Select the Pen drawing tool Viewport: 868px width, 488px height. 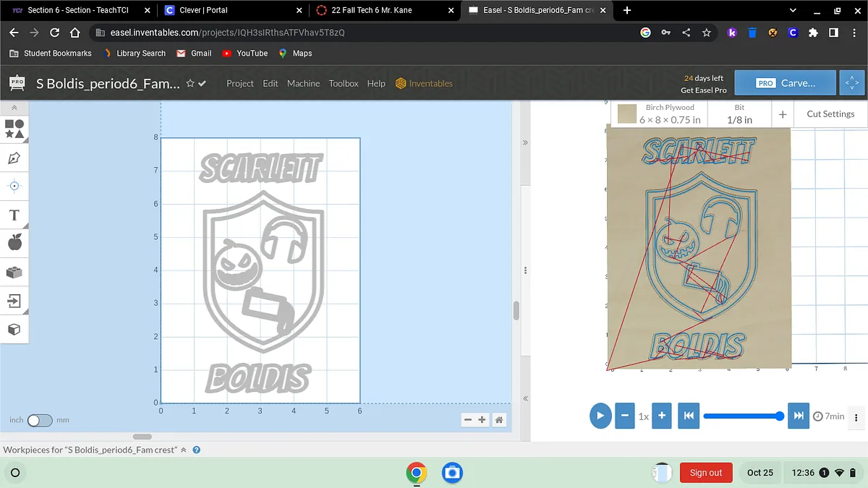[x=14, y=158]
